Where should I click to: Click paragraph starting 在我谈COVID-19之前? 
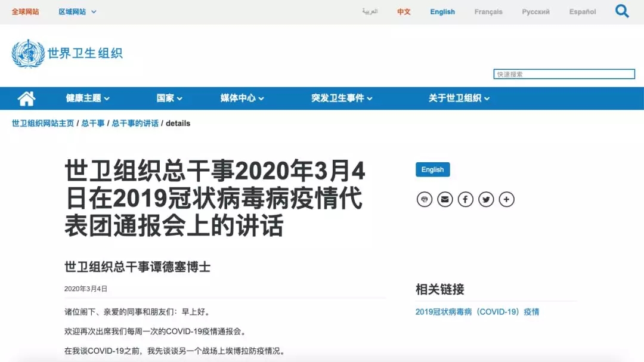click(x=175, y=351)
